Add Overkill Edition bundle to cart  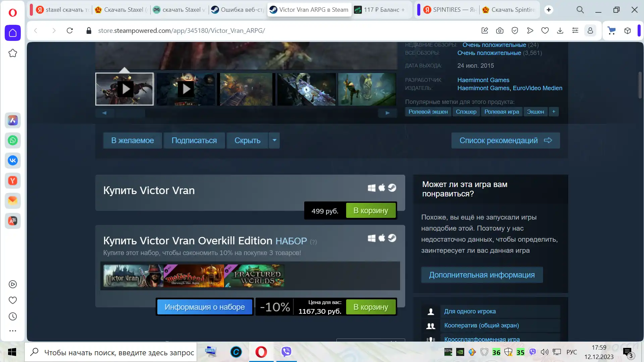(371, 307)
